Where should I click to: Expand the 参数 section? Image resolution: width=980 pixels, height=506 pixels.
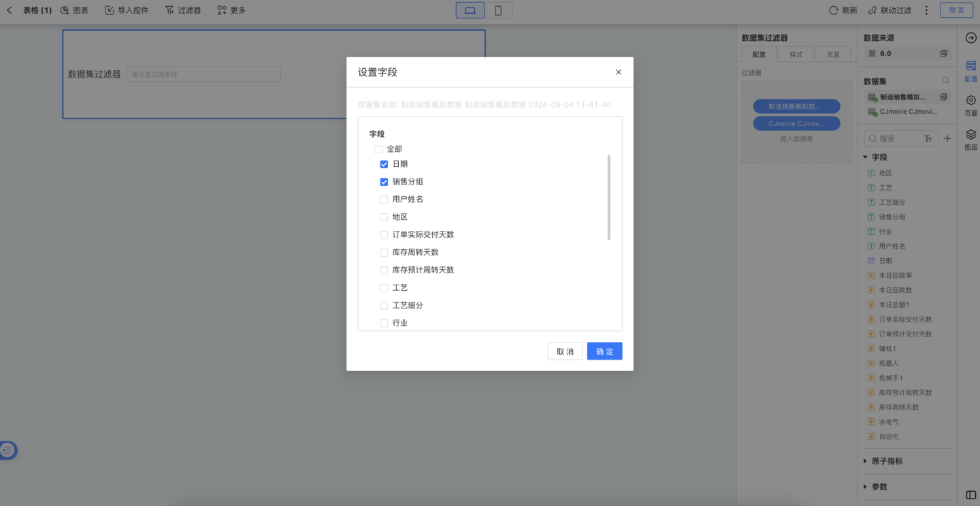pos(866,487)
